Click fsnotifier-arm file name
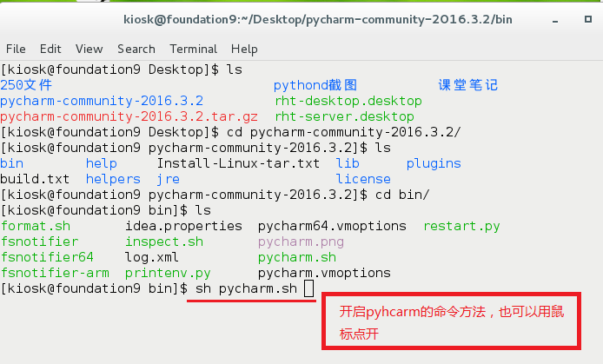 point(55,273)
